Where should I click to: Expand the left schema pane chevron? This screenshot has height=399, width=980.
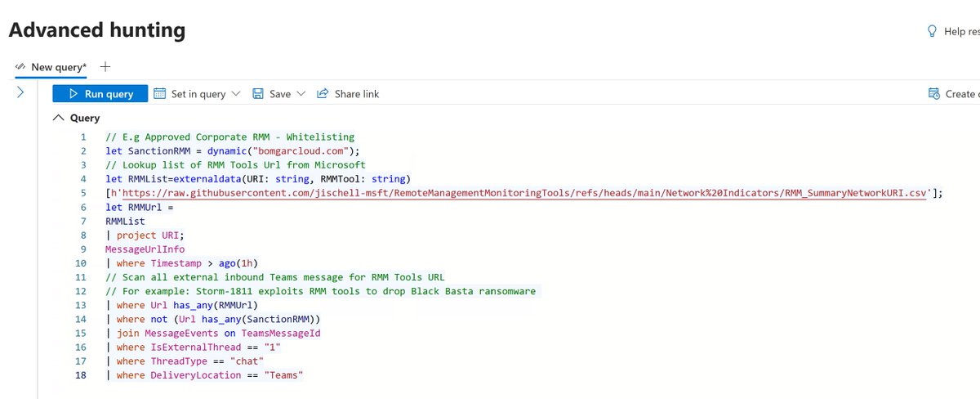tap(21, 92)
